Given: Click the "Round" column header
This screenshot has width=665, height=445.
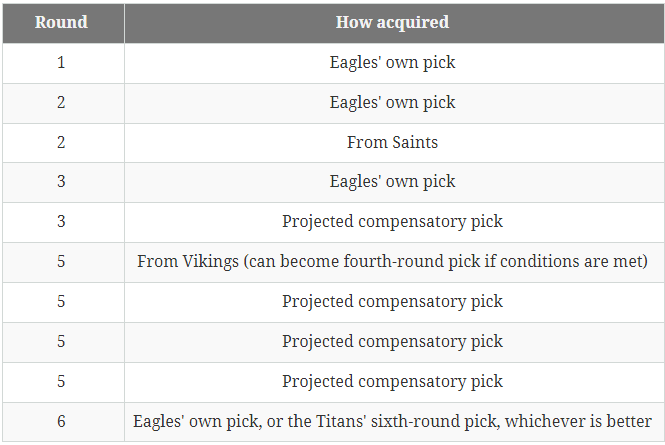Looking at the screenshot, I should coord(61,22).
